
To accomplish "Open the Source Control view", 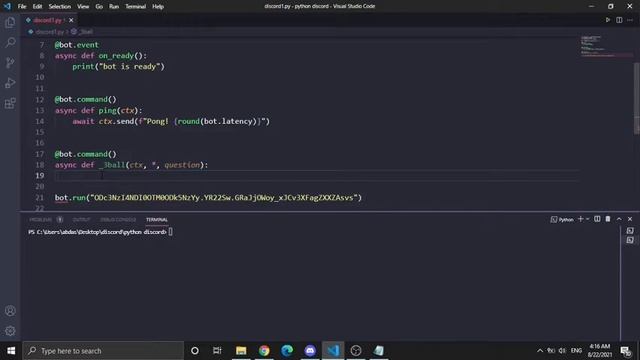I will pyautogui.click(x=10, y=62).
